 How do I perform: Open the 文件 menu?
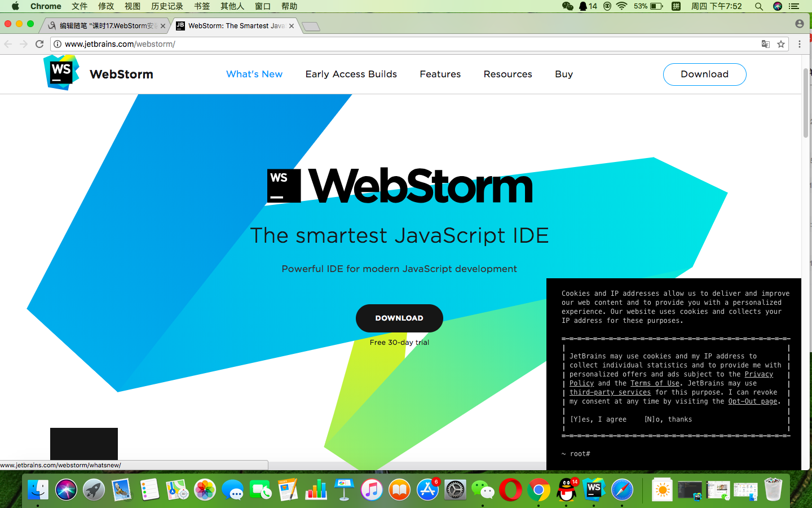click(x=80, y=6)
